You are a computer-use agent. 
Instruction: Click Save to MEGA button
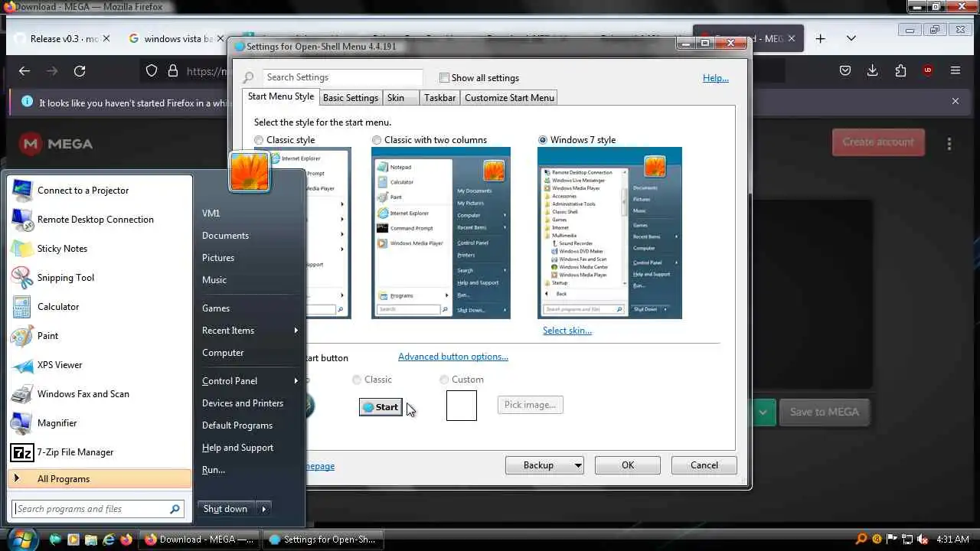(x=825, y=412)
